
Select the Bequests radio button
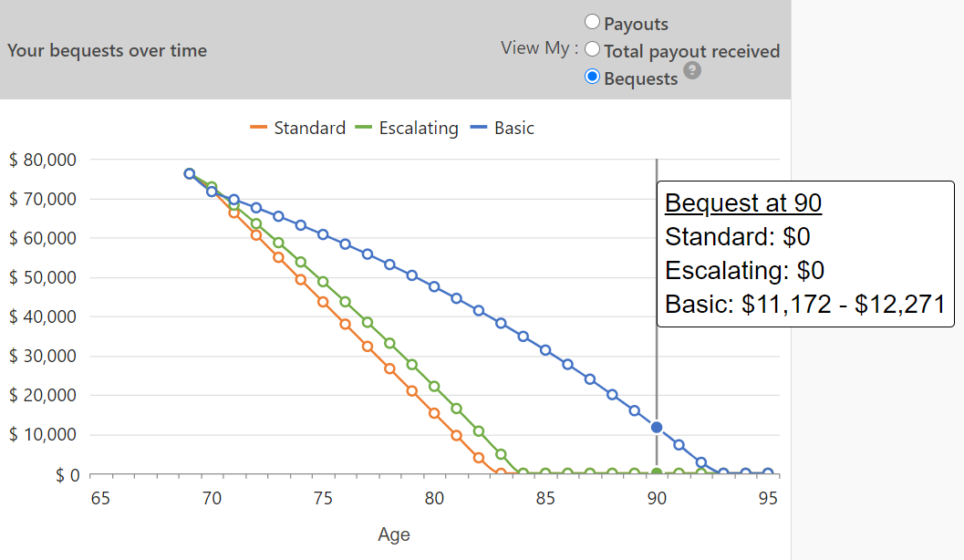[593, 78]
